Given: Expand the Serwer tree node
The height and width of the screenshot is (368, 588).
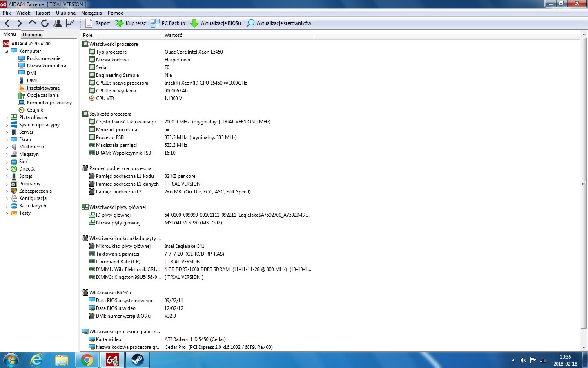Looking at the screenshot, I should (7, 132).
